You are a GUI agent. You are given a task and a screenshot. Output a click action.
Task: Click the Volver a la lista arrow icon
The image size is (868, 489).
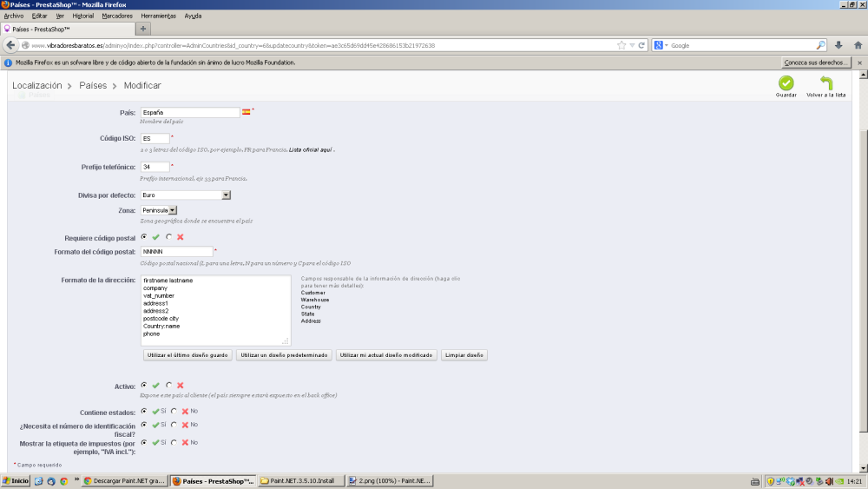point(826,83)
